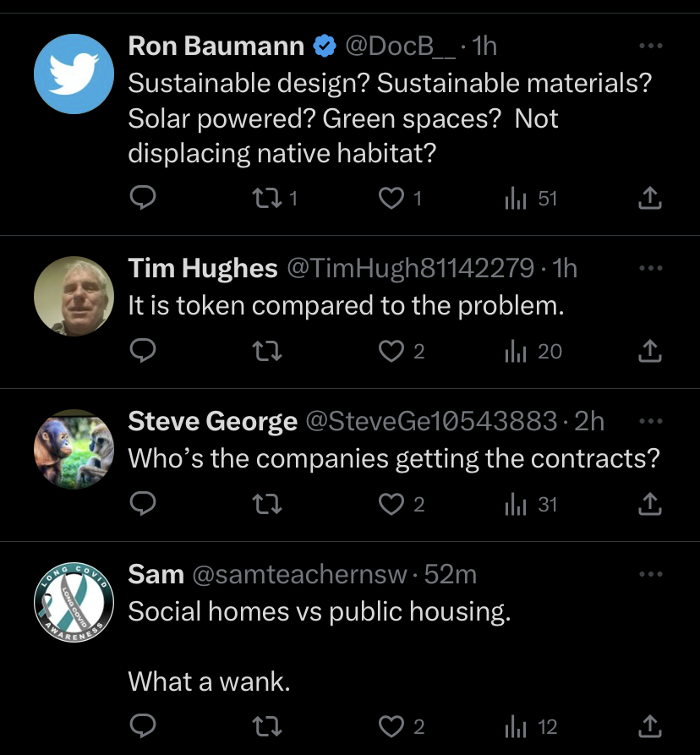
Task: Reply to Ron Baumann's tweet
Action: pos(145,199)
